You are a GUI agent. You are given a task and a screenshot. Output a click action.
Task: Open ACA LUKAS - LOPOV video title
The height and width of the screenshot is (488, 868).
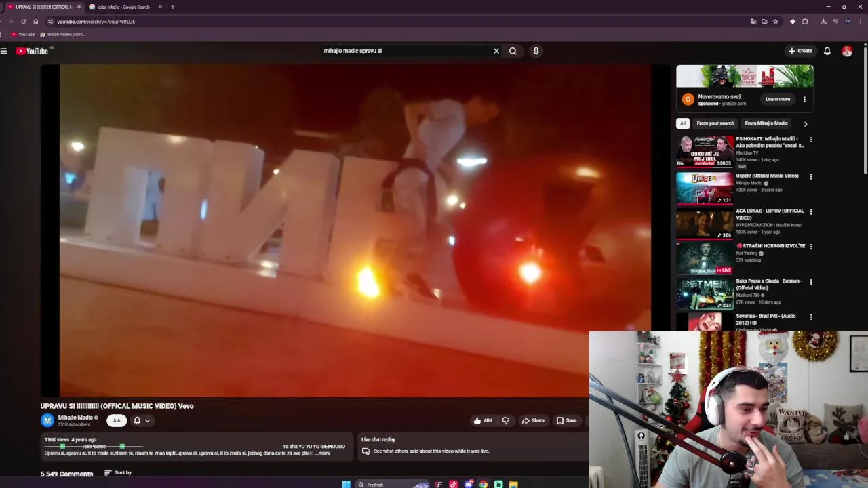(770, 214)
